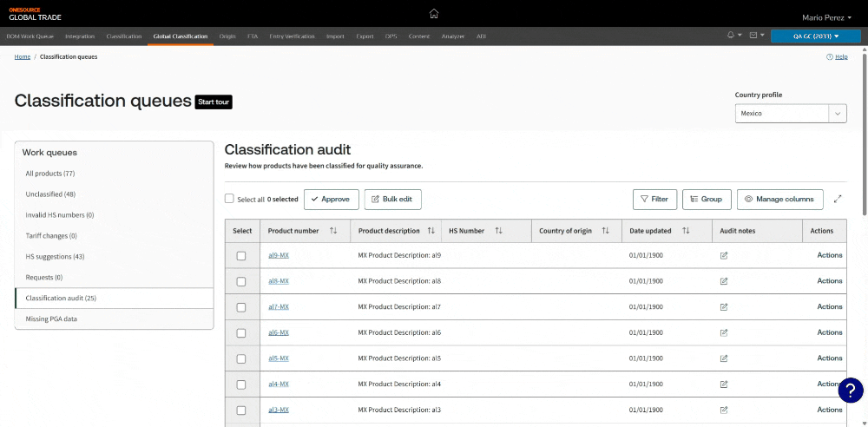The height and width of the screenshot is (427, 868).
Task: Open the mail envelope icon
Action: (753, 36)
